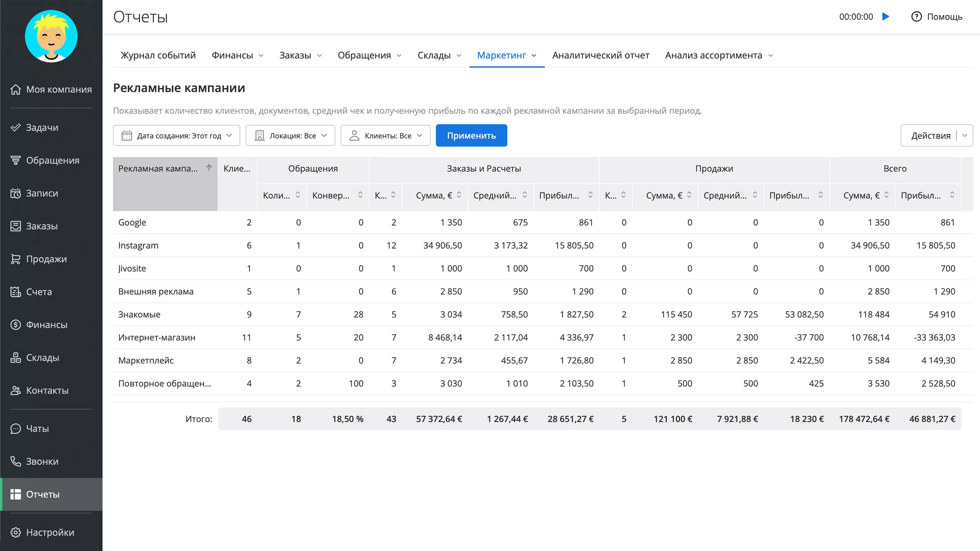
Task: Toggle sort arrow on advertising campaign column
Action: pyautogui.click(x=209, y=168)
